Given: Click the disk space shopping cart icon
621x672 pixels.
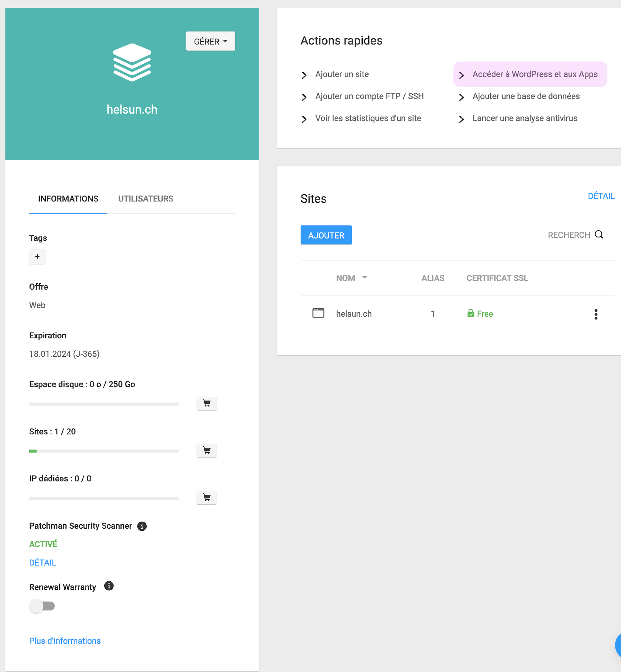Looking at the screenshot, I should (207, 403).
